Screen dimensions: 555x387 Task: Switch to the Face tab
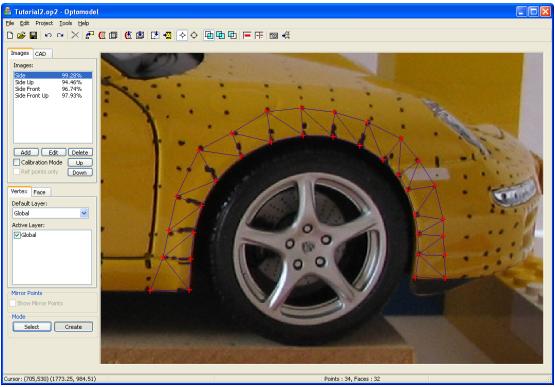click(x=39, y=192)
